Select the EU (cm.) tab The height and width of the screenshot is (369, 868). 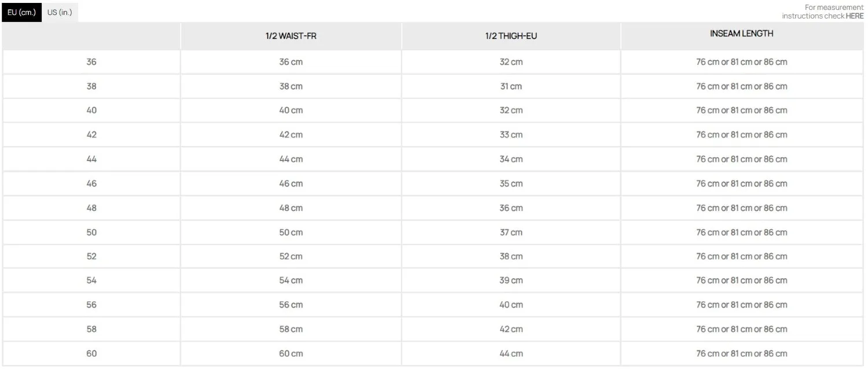click(21, 12)
